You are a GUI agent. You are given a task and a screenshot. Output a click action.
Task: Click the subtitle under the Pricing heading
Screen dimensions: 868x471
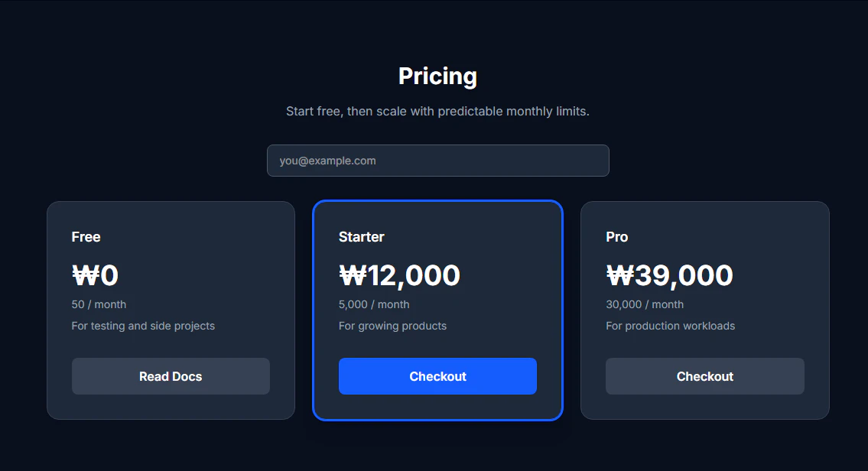tap(437, 111)
